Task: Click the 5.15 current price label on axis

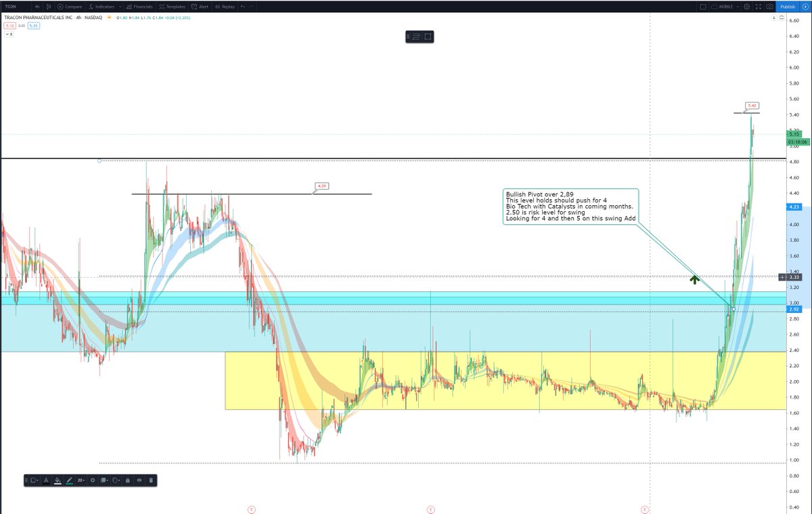Action: point(794,135)
